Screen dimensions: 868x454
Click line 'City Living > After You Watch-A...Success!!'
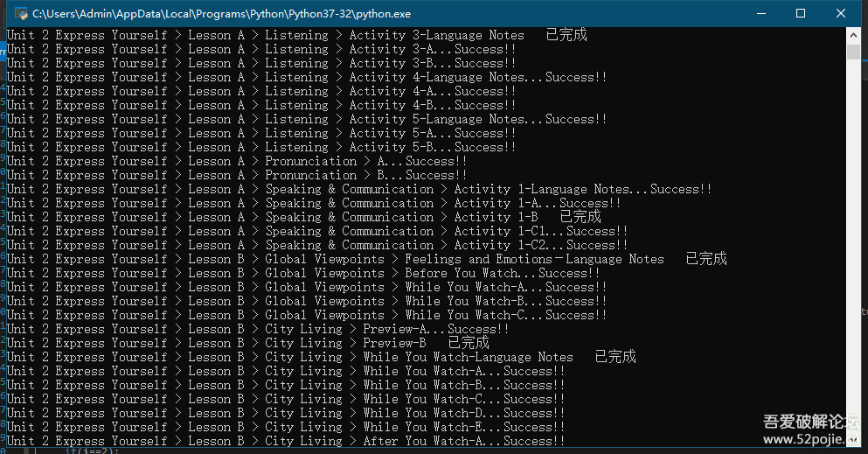coord(286,441)
